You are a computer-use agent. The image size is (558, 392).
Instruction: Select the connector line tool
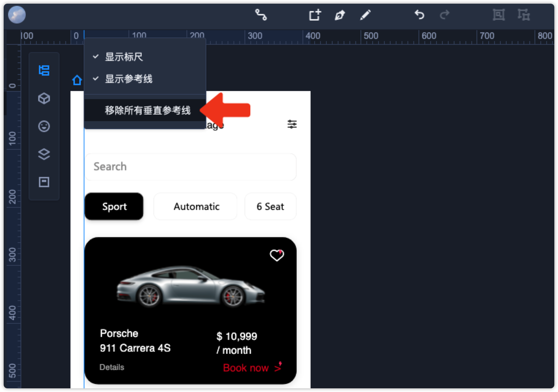[261, 15]
